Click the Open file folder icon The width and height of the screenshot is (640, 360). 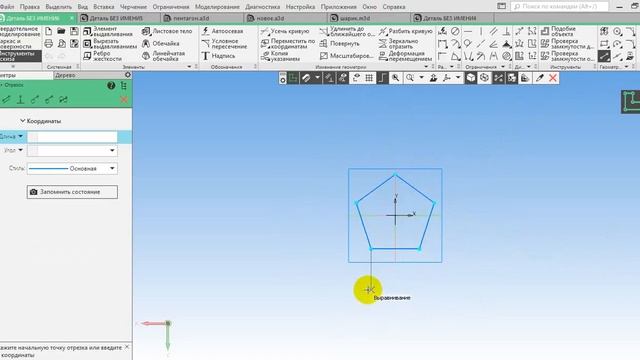(61, 31)
